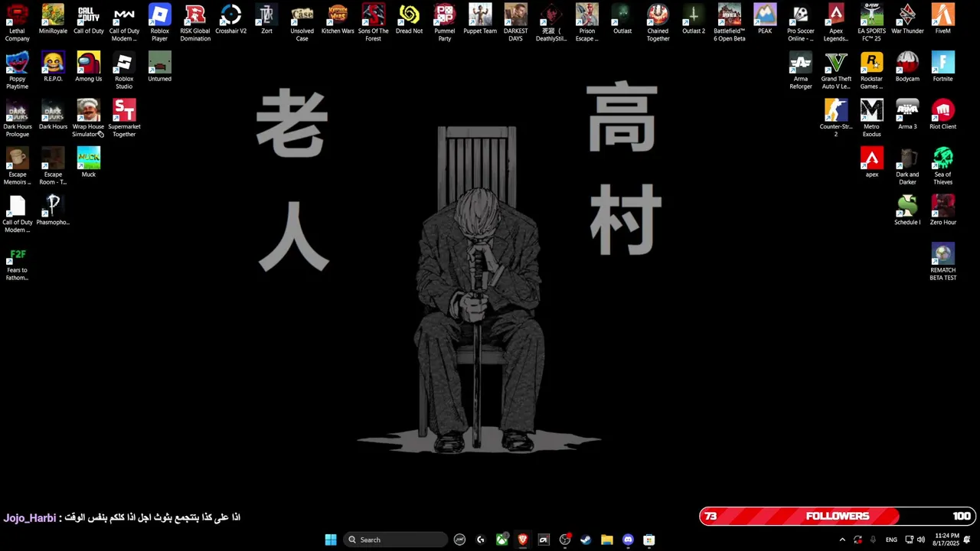Viewport: 980px width, 551px height.
Task: Open Supermarket Together desktop shortcut
Action: 124,119
